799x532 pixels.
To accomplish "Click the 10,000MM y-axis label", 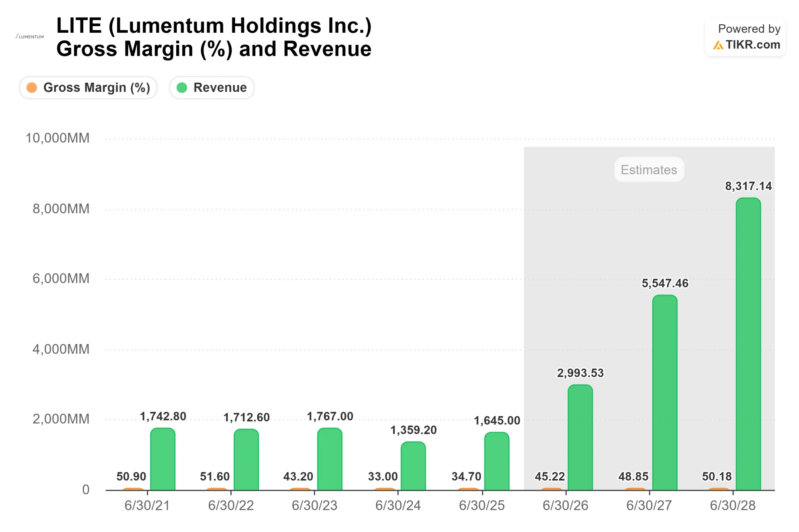I will click(57, 138).
